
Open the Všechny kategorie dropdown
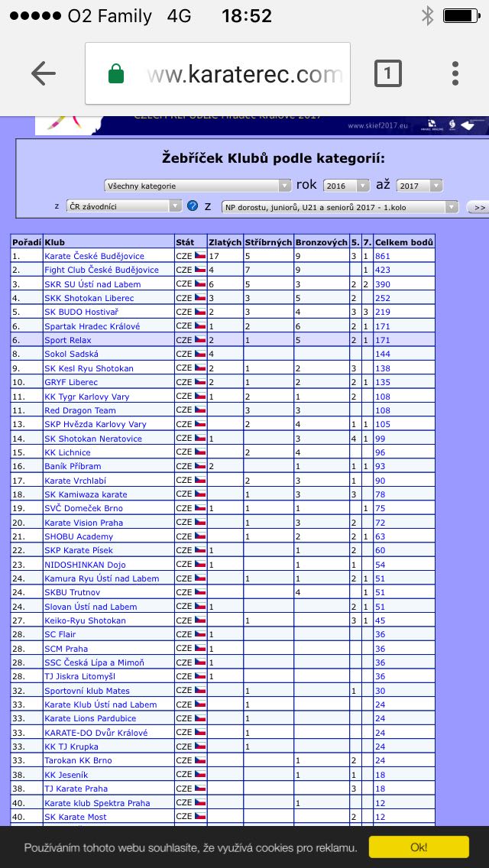click(197, 186)
